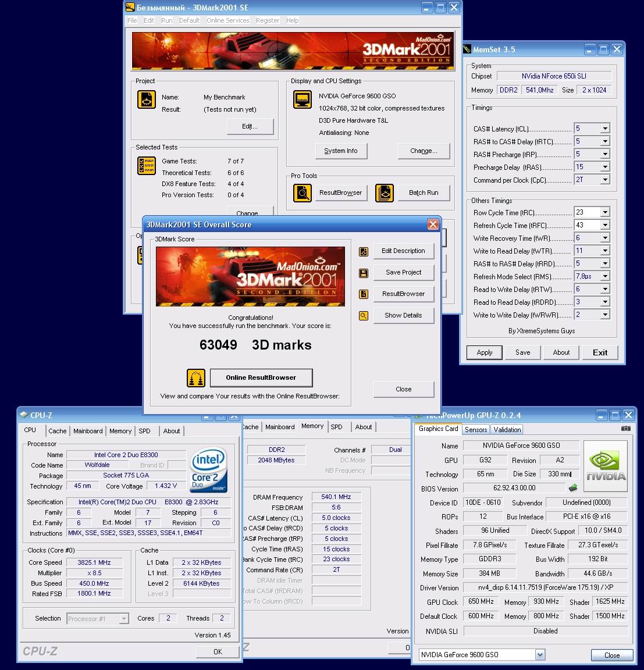Screen dimensions: 644x670
Task: Click Close button in GPU-Z
Action: 612,655
